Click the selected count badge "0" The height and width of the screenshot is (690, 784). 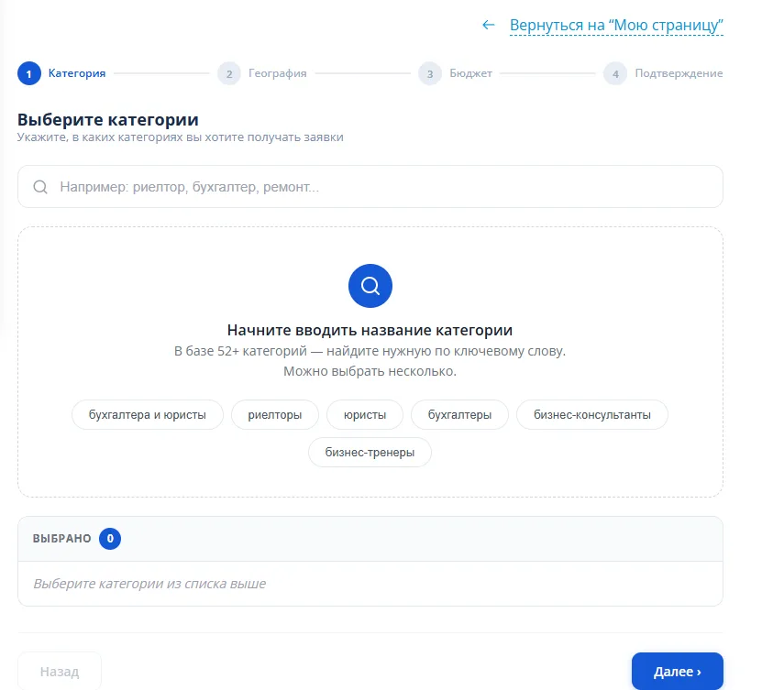point(110,539)
